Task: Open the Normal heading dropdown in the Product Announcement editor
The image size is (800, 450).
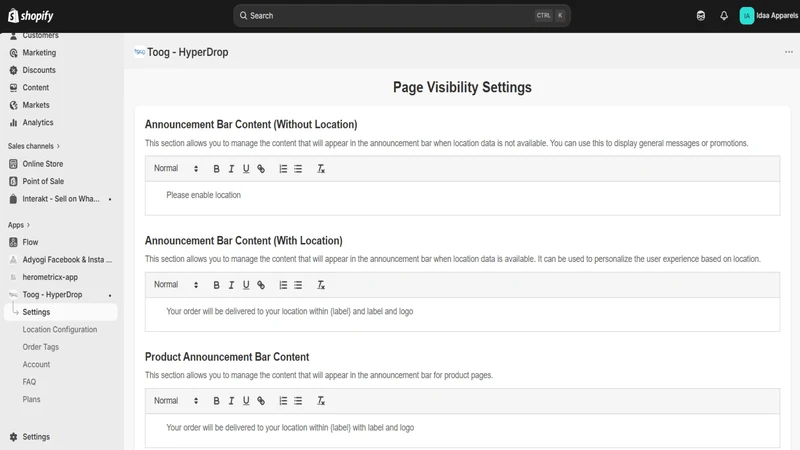Action: click(176, 401)
